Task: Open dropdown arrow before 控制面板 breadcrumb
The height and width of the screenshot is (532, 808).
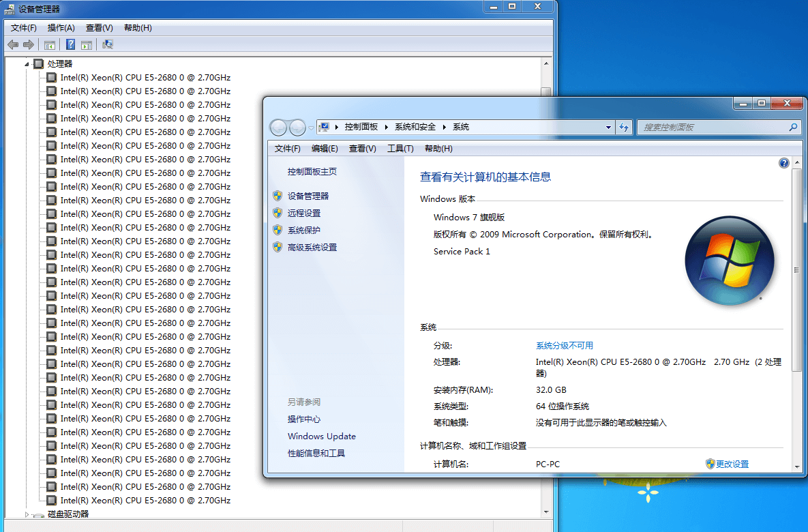Action: tap(336, 127)
